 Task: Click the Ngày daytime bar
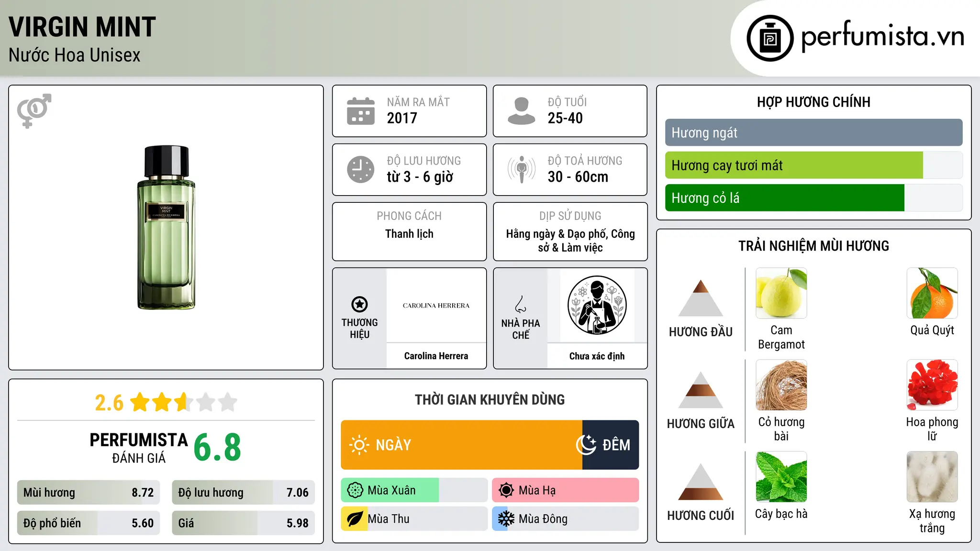pyautogui.click(x=461, y=445)
